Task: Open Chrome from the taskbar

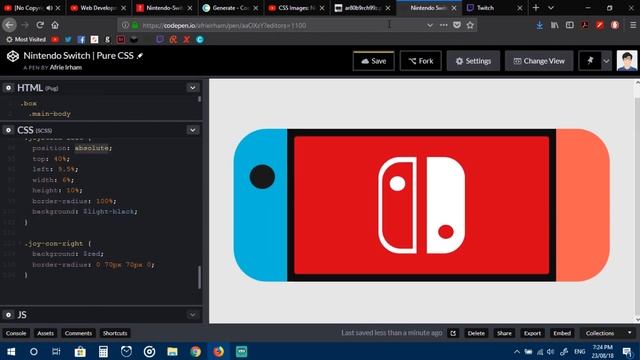Action: click(x=196, y=351)
